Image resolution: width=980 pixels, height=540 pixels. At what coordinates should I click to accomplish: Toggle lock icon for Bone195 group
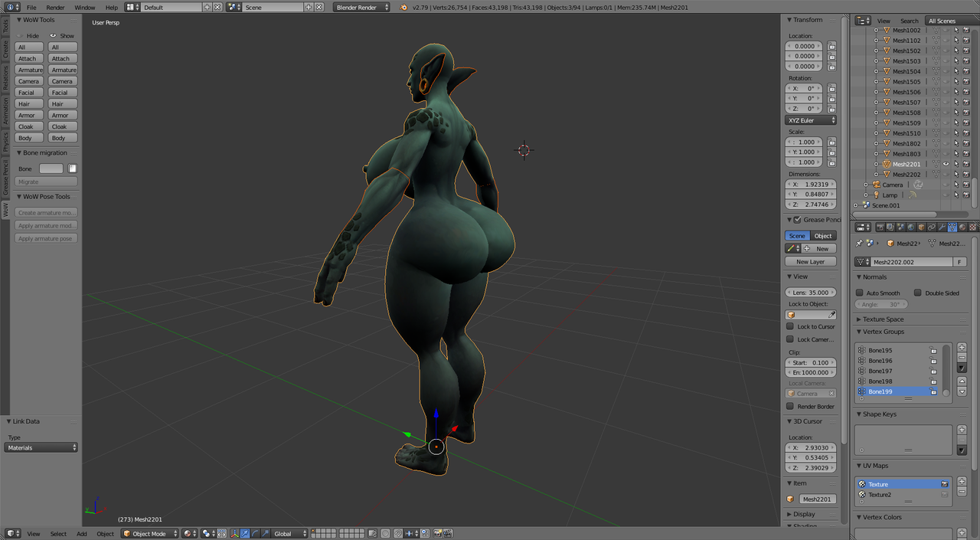933,350
